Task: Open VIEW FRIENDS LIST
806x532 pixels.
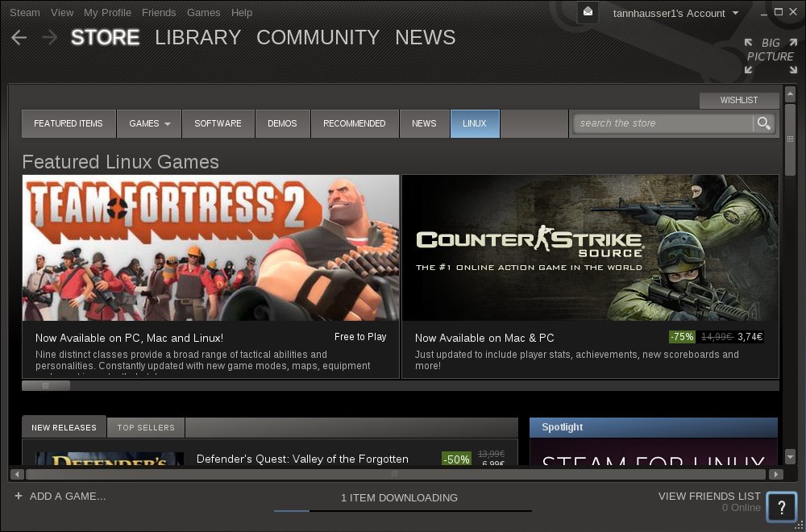Action: pyautogui.click(x=709, y=496)
